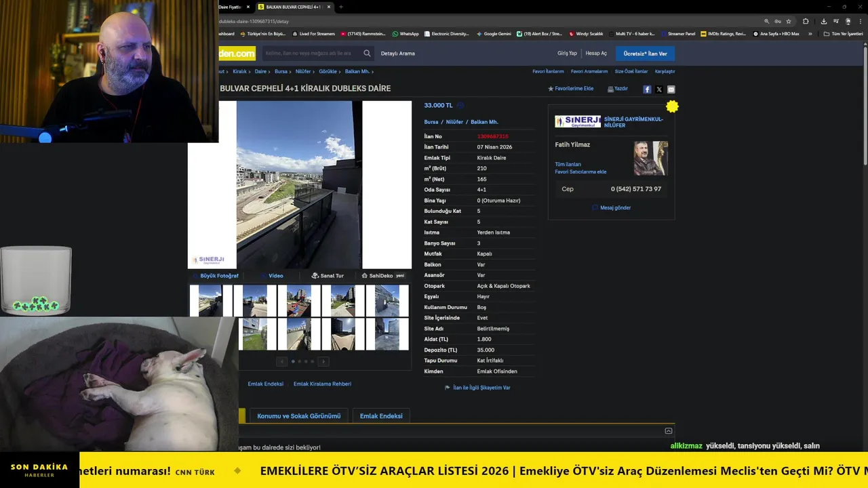Open Favori İlanlarım link

point(548,71)
